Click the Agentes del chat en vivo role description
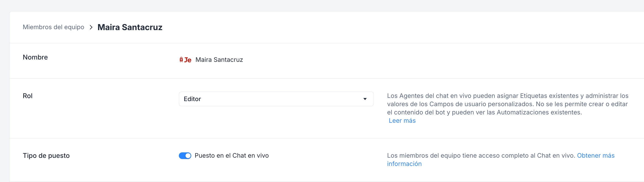The width and height of the screenshot is (644, 182). pos(508,104)
